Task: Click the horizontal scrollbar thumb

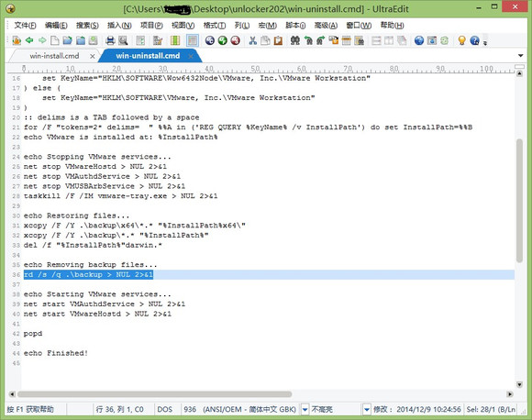Action: [x=154, y=394]
